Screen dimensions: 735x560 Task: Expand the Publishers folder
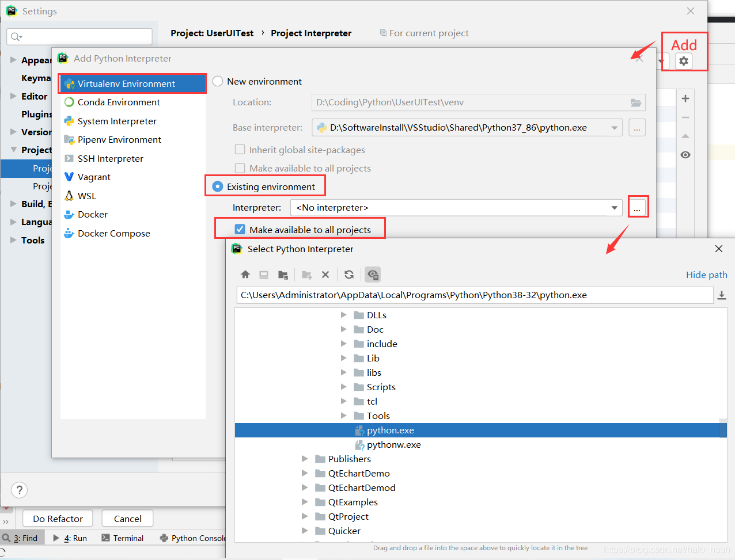point(305,459)
